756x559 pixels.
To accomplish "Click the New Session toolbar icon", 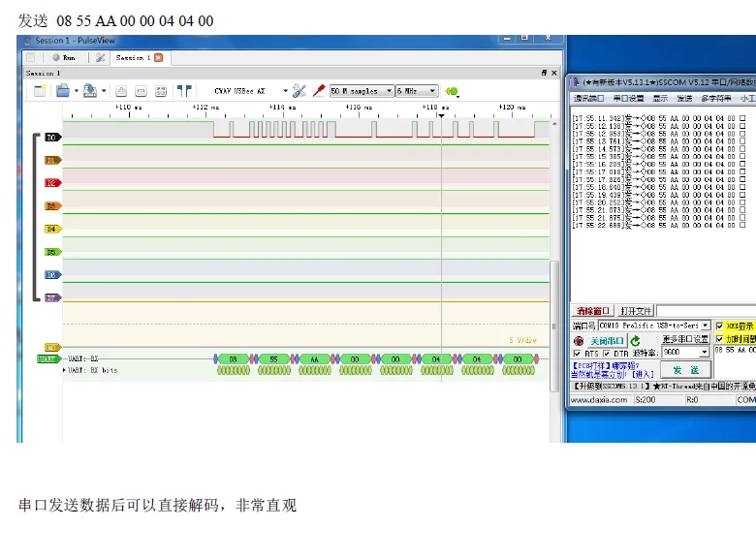I will coord(40,91).
